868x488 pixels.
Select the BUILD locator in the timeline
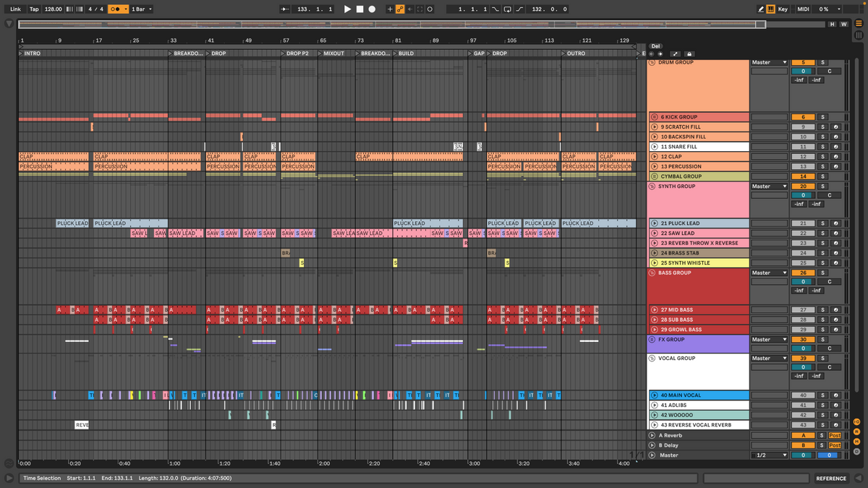tap(406, 53)
